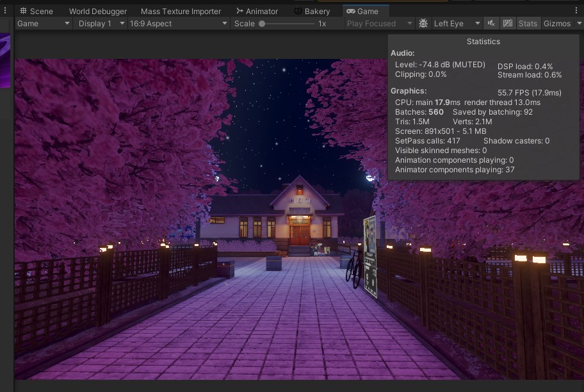This screenshot has height=392, width=584.
Task: Open the Game window three-dot menu at top right
Action: pyautogui.click(x=576, y=11)
